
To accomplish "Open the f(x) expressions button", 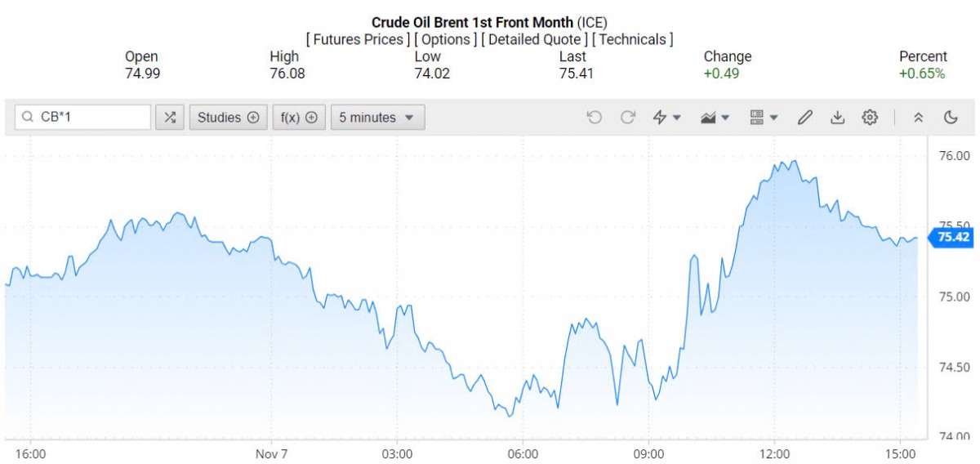I will 298,118.
